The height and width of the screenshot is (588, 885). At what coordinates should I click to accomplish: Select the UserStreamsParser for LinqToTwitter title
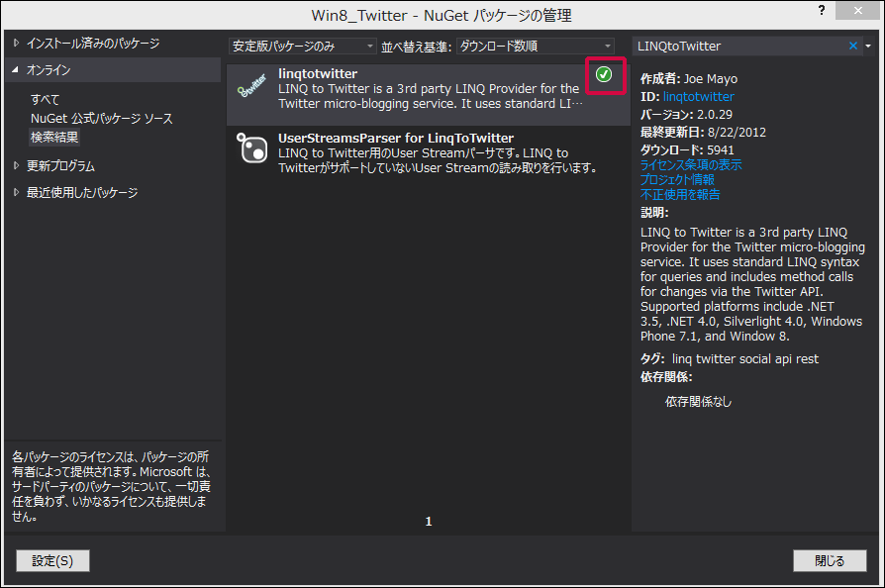396,138
